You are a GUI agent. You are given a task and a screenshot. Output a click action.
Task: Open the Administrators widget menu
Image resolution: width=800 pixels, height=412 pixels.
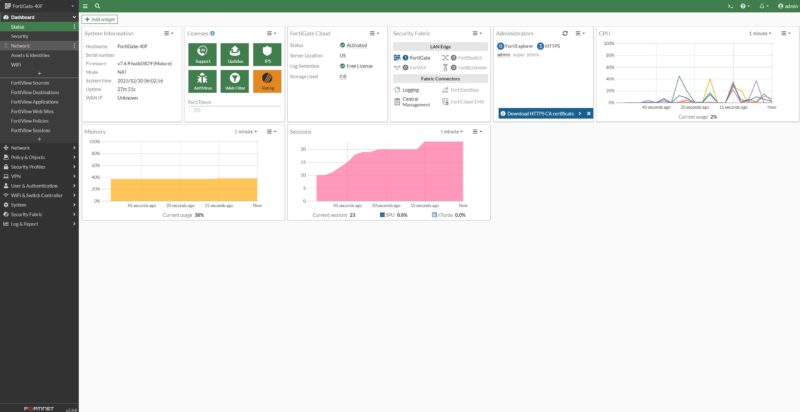[x=580, y=33]
